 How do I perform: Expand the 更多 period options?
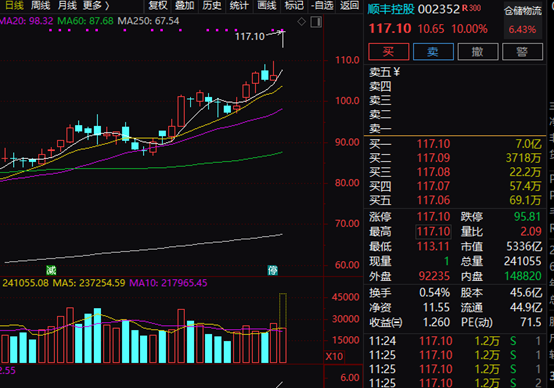pos(96,5)
